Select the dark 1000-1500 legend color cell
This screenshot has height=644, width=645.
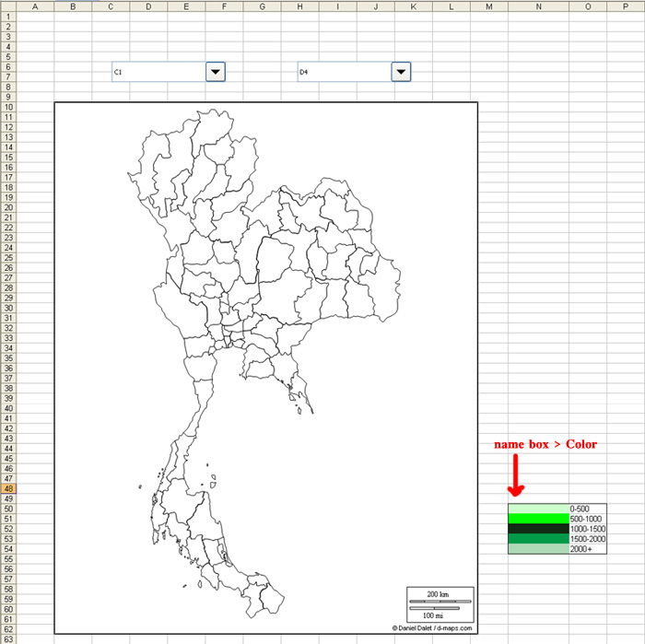537,529
